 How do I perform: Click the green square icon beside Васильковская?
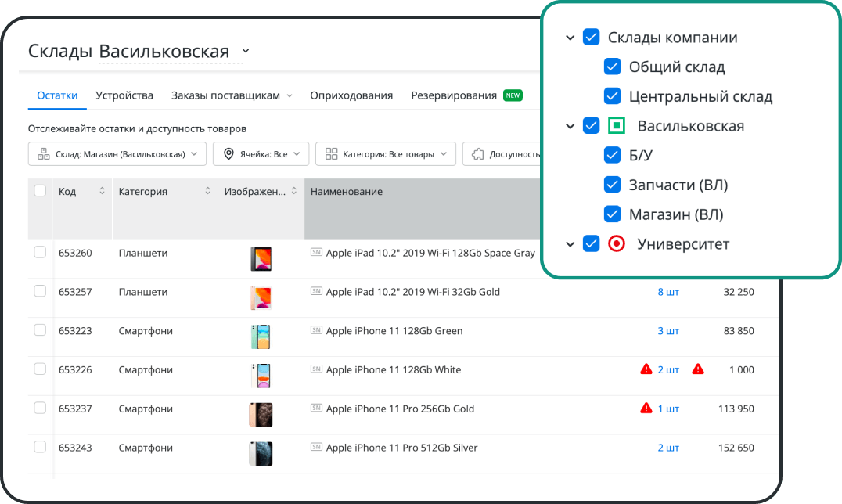pos(617,125)
